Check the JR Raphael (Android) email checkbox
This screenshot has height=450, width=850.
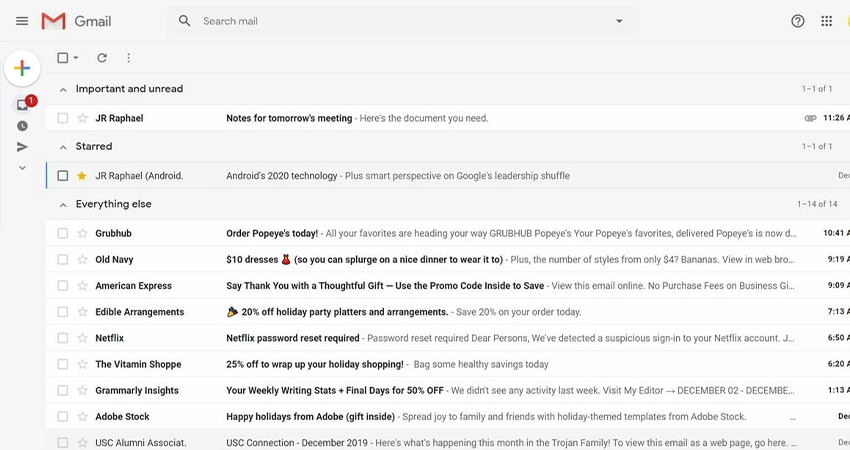pyautogui.click(x=63, y=176)
